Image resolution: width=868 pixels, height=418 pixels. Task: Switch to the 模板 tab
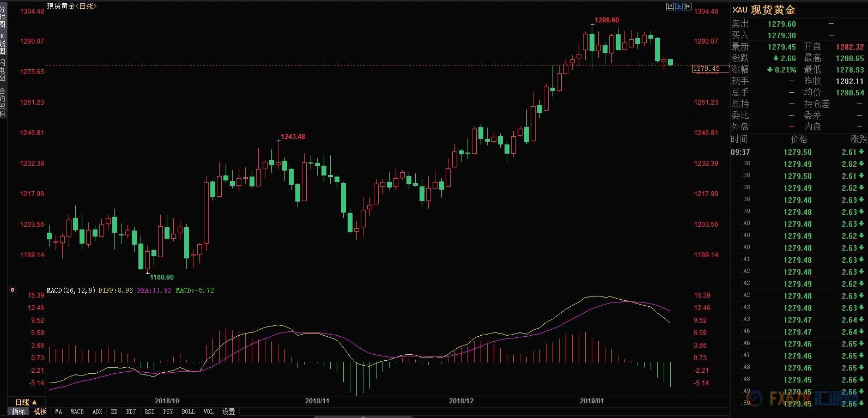[40, 412]
